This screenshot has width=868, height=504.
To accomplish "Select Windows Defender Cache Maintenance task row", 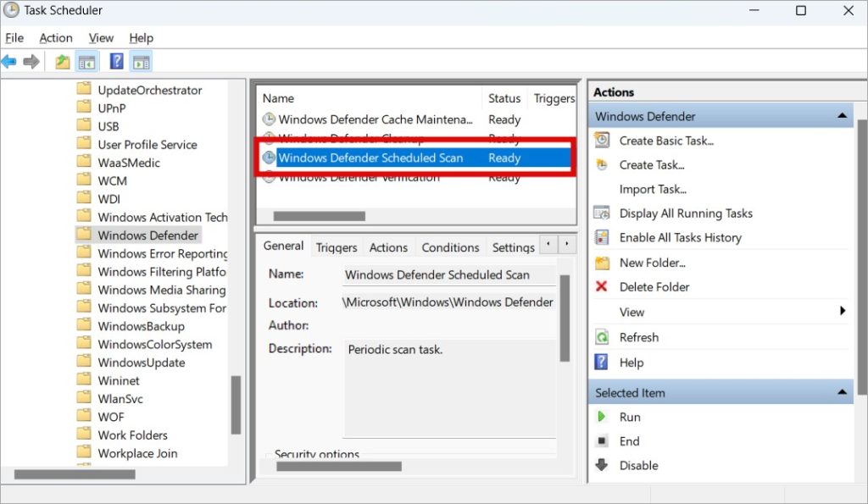I will point(417,119).
